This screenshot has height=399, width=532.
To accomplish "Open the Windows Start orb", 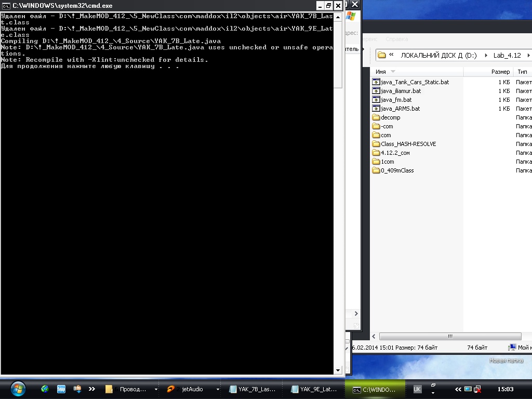I will pos(18,389).
